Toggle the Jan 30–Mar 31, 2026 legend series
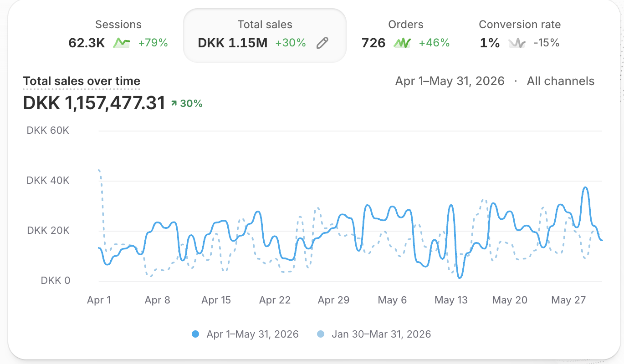The image size is (624, 364). pos(374,334)
